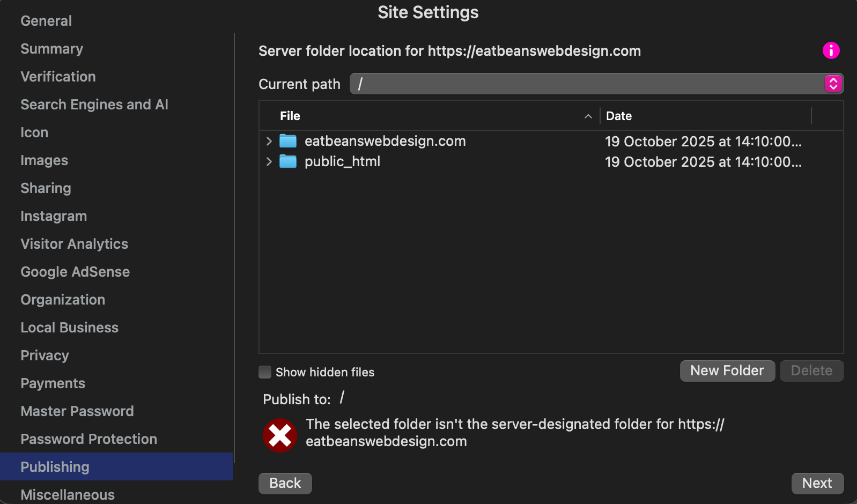857x504 pixels.
Task: Select the Publishing sidebar item
Action: (55, 467)
